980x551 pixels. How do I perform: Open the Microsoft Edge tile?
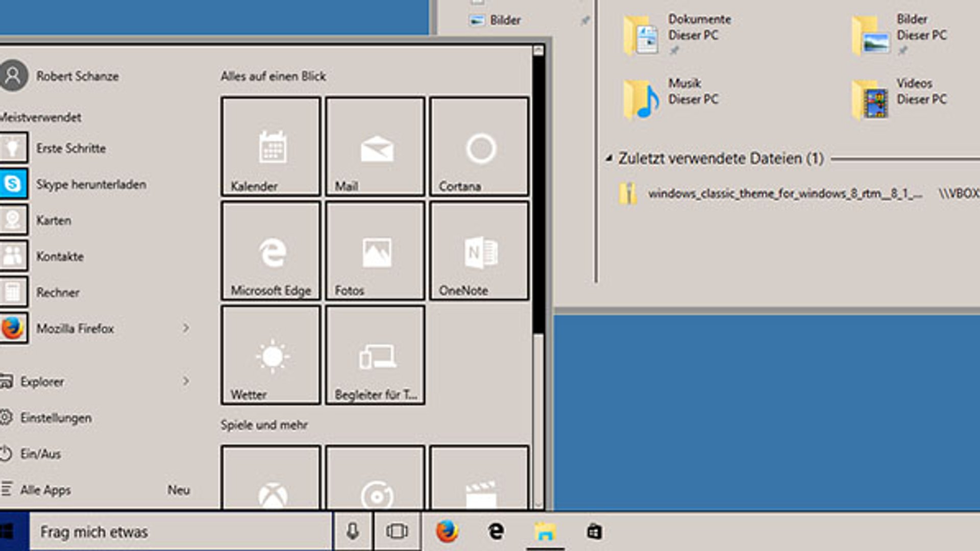coord(271,251)
